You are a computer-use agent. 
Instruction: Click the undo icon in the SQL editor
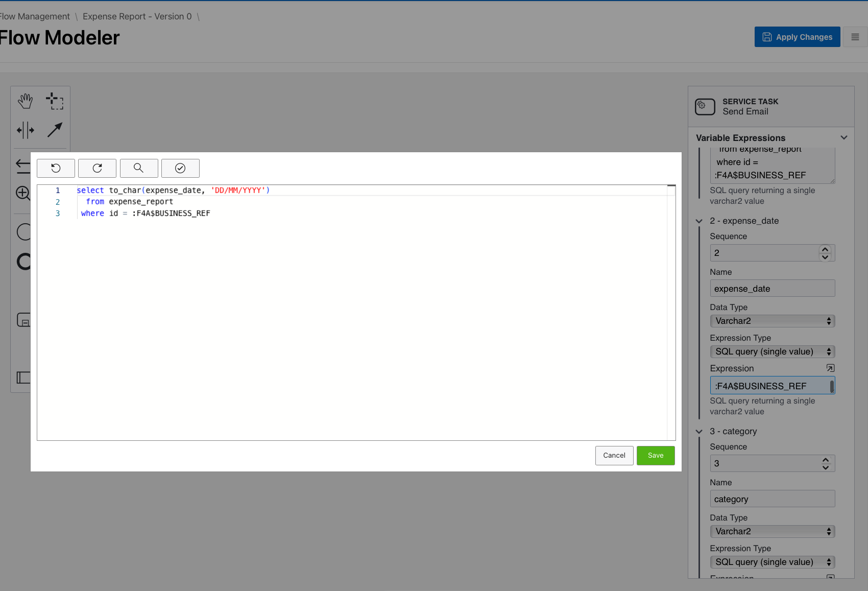(x=56, y=168)
